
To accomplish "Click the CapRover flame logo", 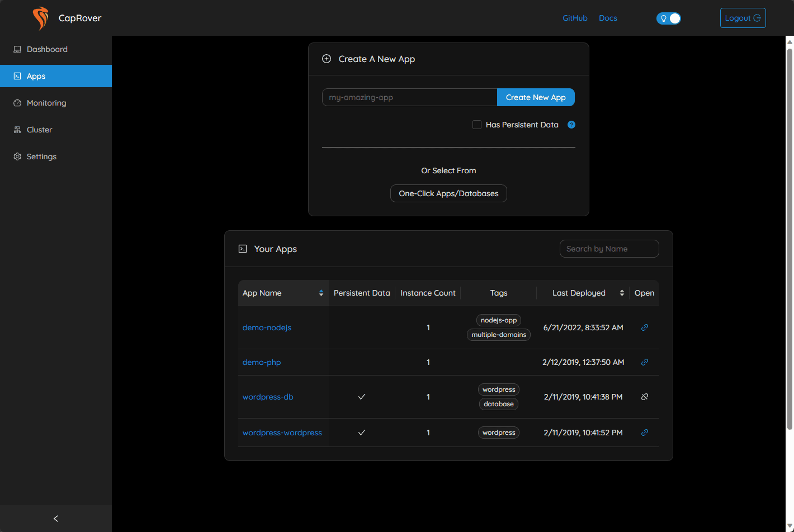I will [x=40, y=18].
